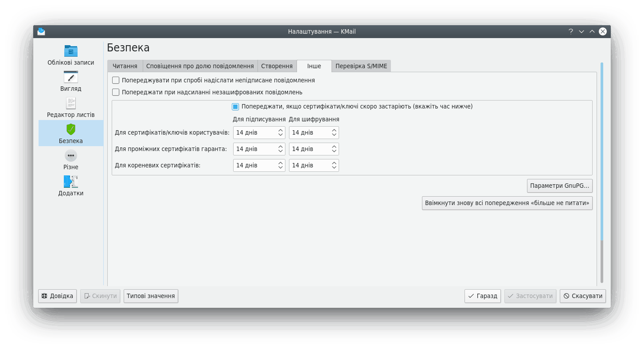Open the Додатки (Plugins) sidebar icon

click(x=70, y=182)
